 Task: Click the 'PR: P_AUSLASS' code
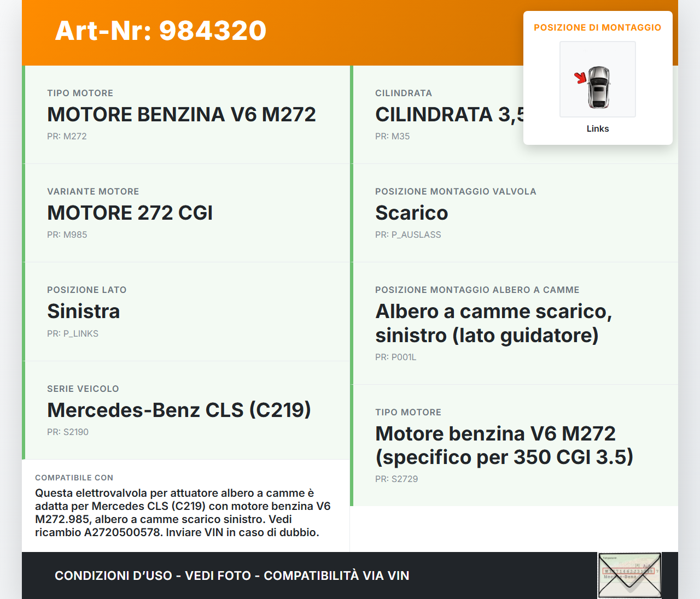pos(408,235)
